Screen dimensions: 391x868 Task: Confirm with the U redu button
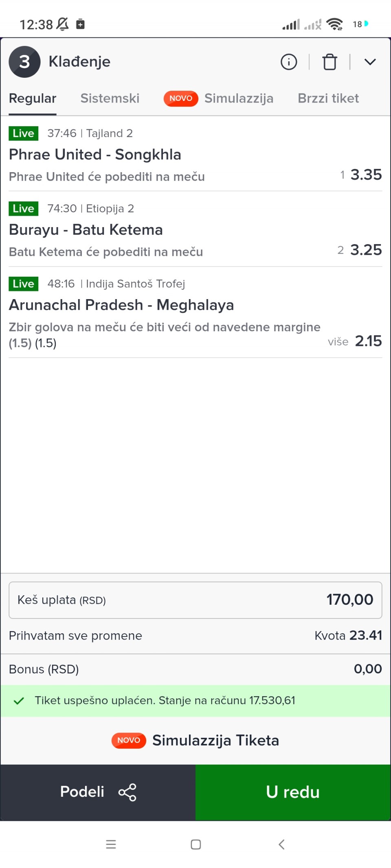coord(293,792)
